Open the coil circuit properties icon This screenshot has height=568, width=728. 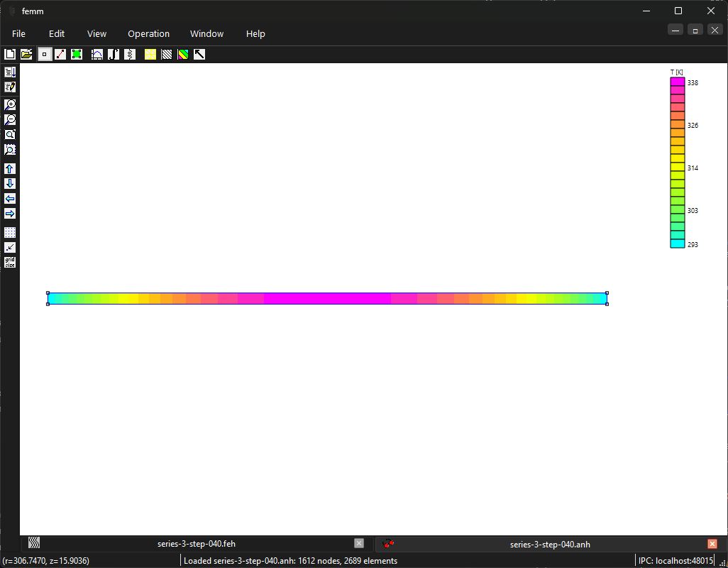[130, 55]
